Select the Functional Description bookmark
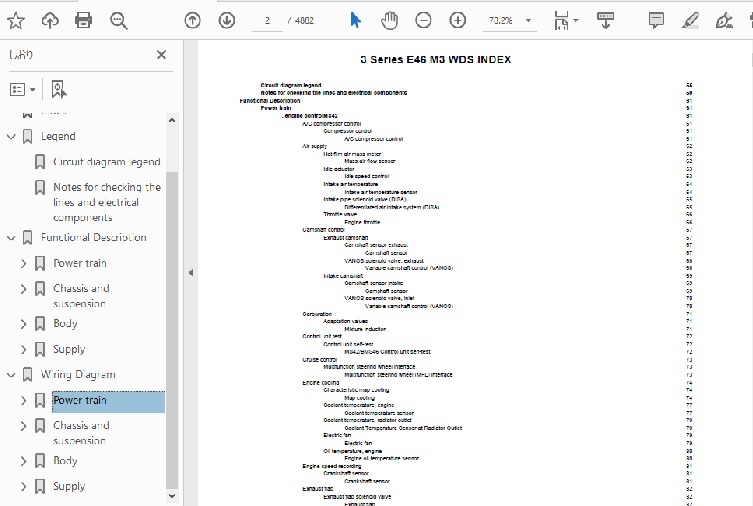753x506 pixels. 94,237
